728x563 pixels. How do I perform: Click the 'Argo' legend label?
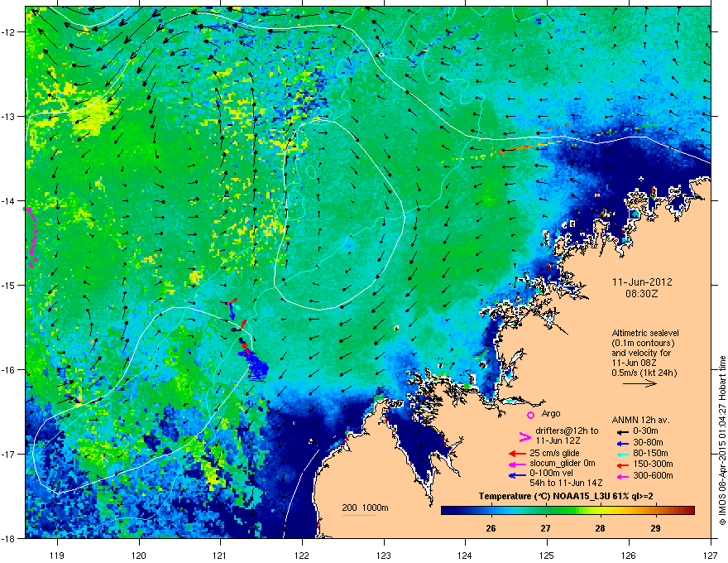point(551,413)
